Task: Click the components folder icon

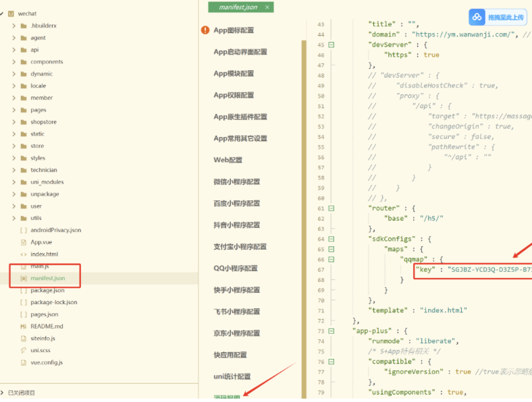Action: coord(24,62)
